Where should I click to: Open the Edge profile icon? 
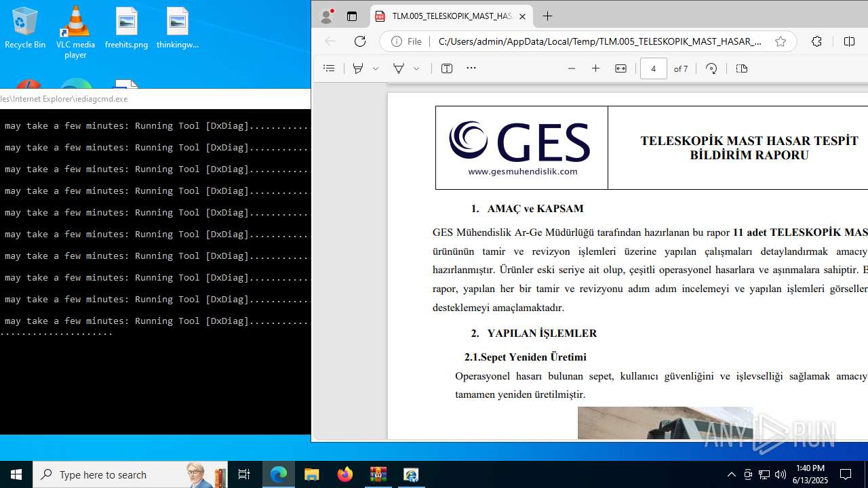[x=327, y=16]
